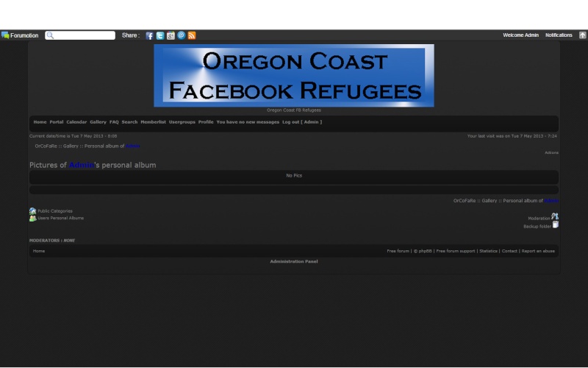This screenshot has width=588, height=368.
Task: Click the Users Personal Albums icon
Action: 32,218
